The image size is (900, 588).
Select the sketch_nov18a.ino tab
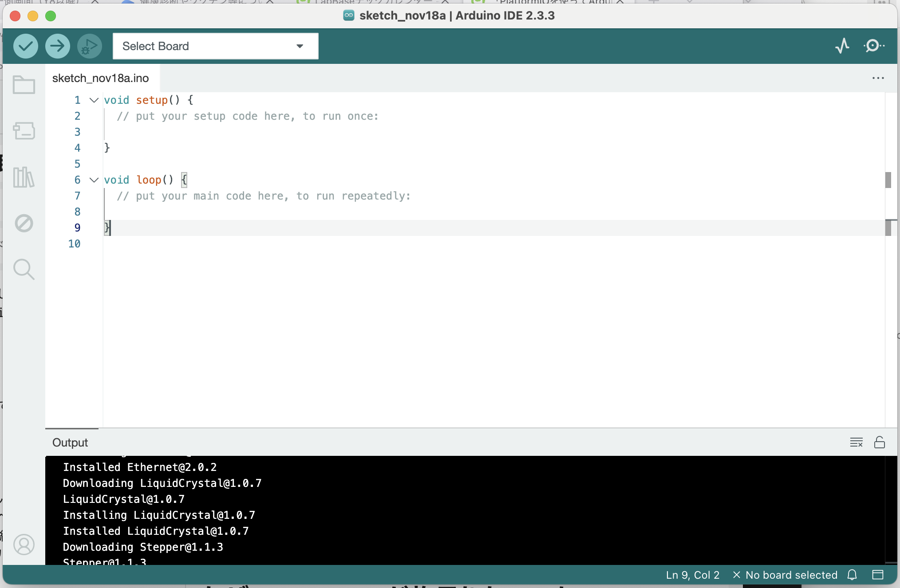pos(101,78)
